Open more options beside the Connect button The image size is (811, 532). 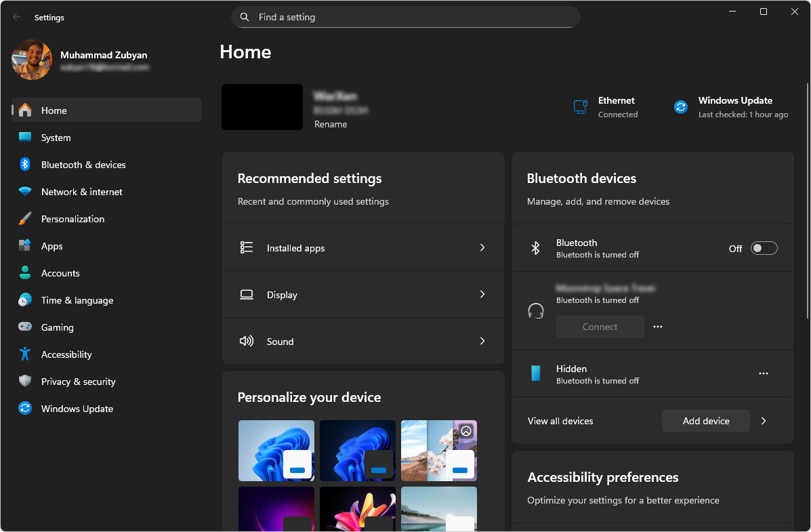coord(658,327)
